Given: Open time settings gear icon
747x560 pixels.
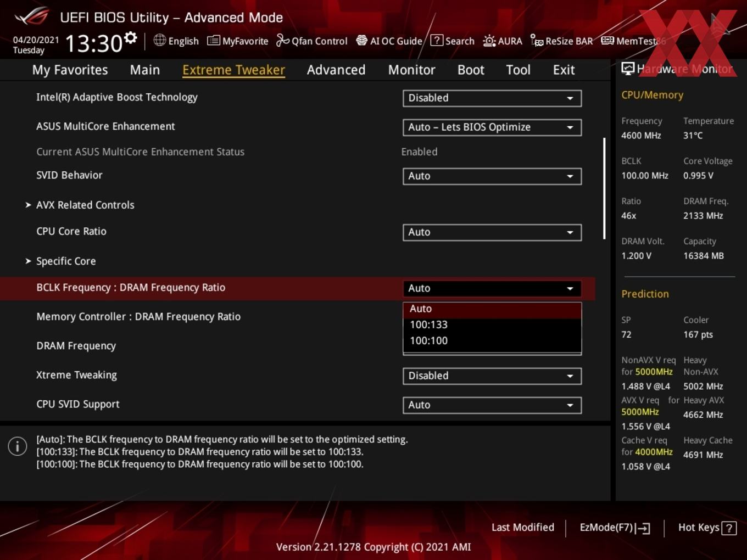Looking at the screenshot, I should [131, 38].
